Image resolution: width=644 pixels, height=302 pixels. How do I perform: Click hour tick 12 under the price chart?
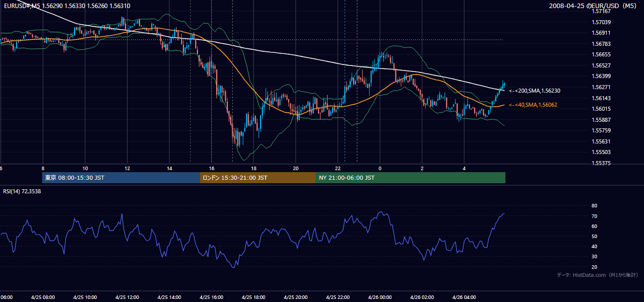(127, 168)
